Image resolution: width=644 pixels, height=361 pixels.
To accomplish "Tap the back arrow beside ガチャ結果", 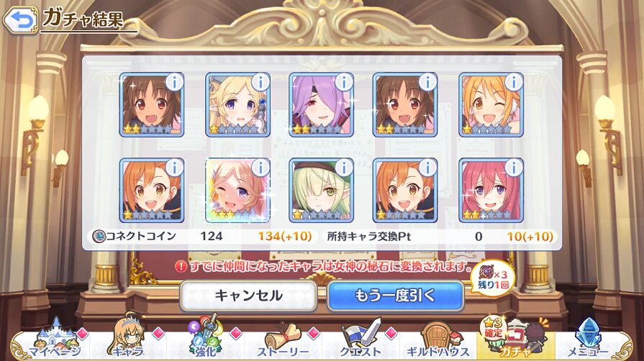I will point(20,19).
